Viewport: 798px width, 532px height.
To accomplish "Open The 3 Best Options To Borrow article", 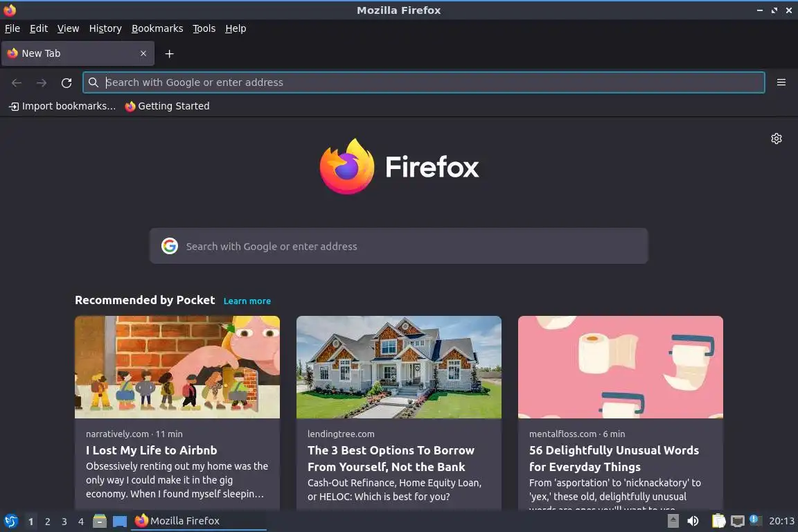I will pyautogui.click(x=391, y=458).
